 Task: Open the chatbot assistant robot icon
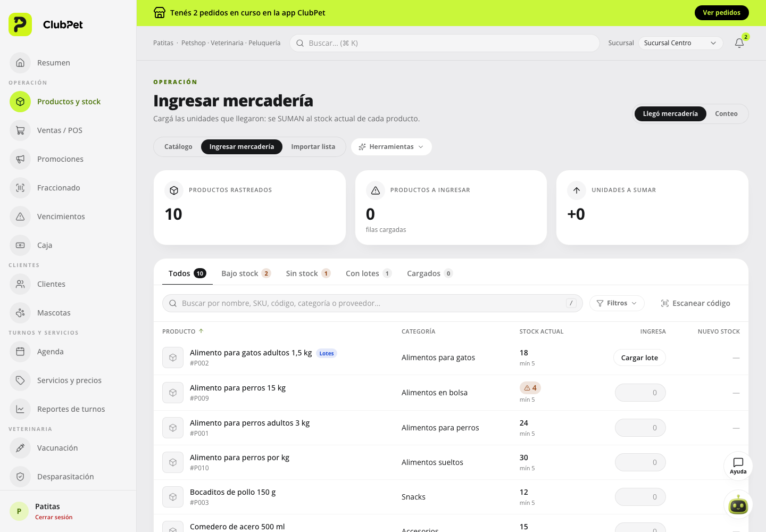point(738,505)
